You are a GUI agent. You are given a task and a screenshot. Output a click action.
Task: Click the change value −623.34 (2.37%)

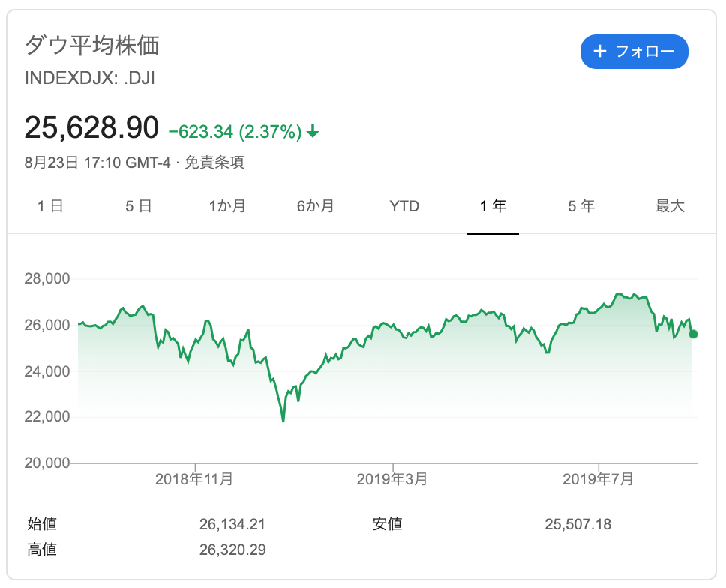(235, 132)
